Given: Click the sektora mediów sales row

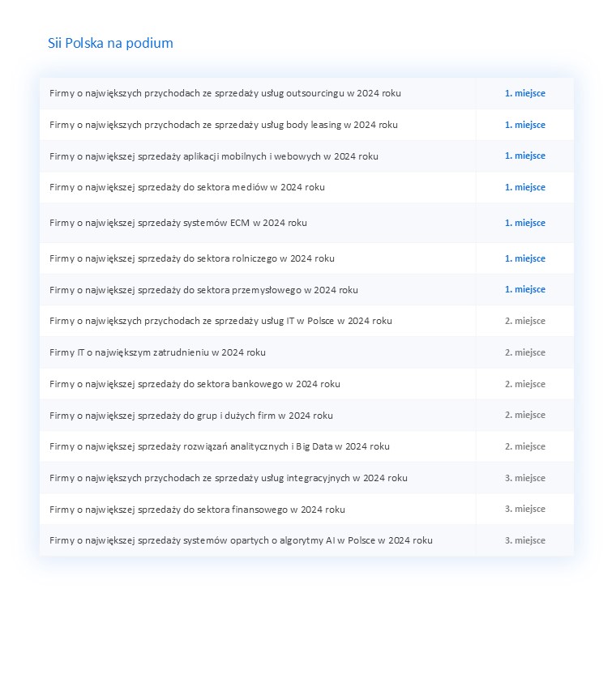Looking at the screenshot, I should click(306, 187).
